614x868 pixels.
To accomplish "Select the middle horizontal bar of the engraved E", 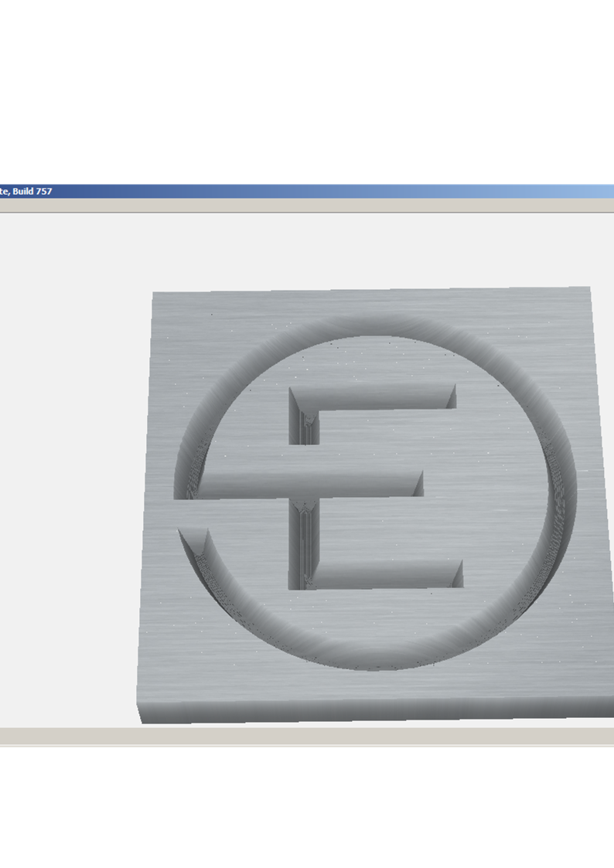I will (x=309, y=483).
